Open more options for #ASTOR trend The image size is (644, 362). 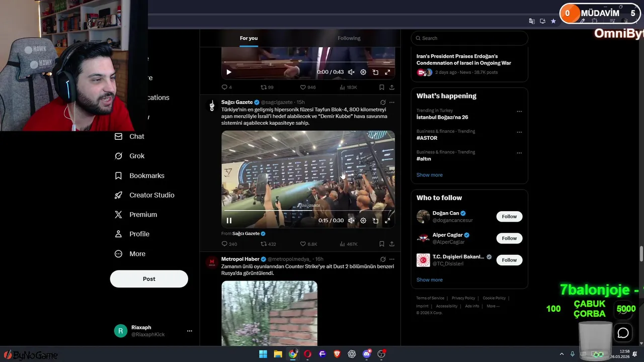coord(519,132)
